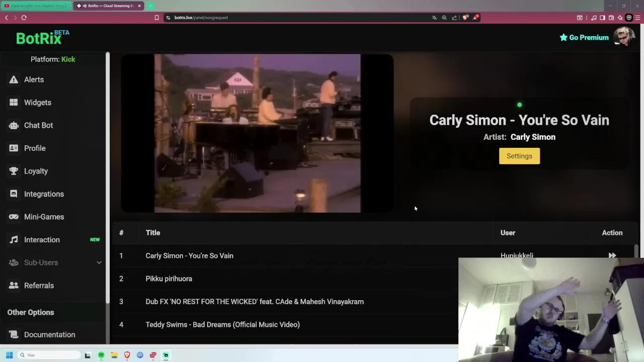Screen dimensions: 644x362
Task: Open File Explorer from the taskbar
Action: pos(114,355)
